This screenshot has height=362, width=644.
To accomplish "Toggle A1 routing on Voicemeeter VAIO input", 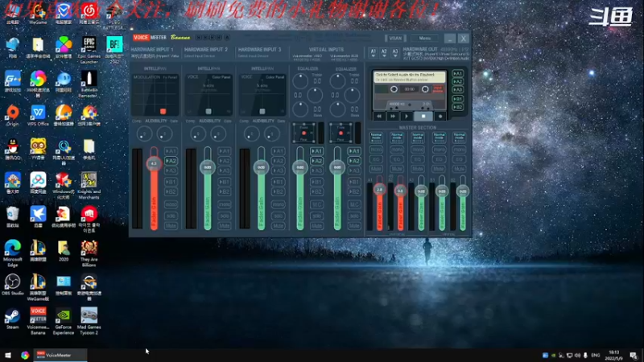I will (316, 151).
